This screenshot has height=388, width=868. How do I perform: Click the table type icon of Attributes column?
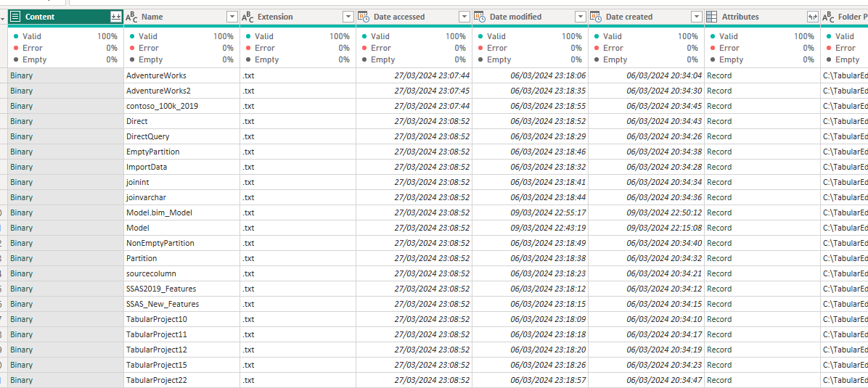[712, 17]
